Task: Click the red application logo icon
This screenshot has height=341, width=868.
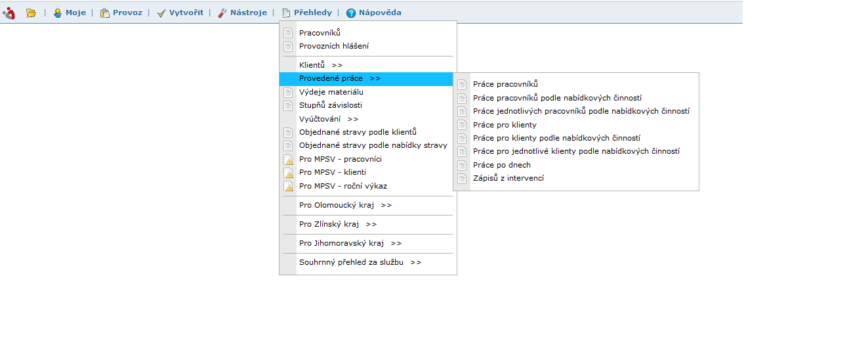Action: tap(9, 12)
